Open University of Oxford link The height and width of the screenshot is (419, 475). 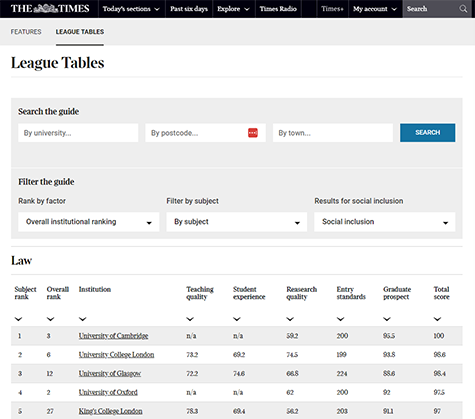pyautogui.click(x=108, y=392)
